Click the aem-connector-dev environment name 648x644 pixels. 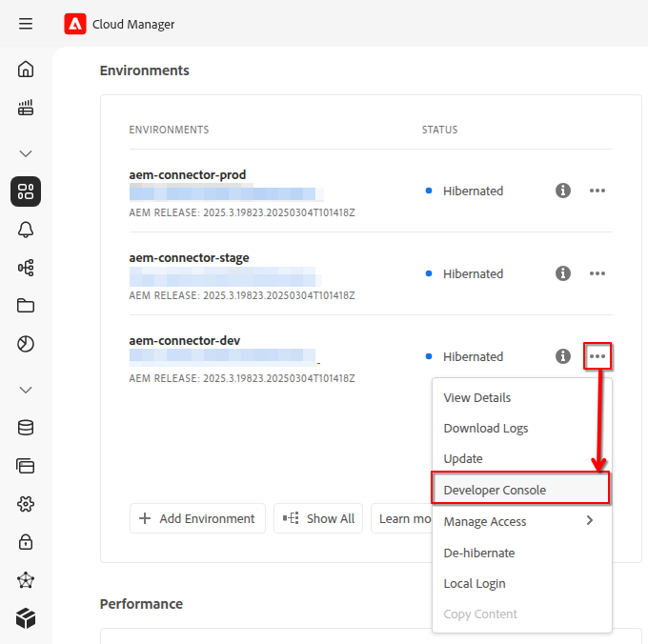click(184, 341)
